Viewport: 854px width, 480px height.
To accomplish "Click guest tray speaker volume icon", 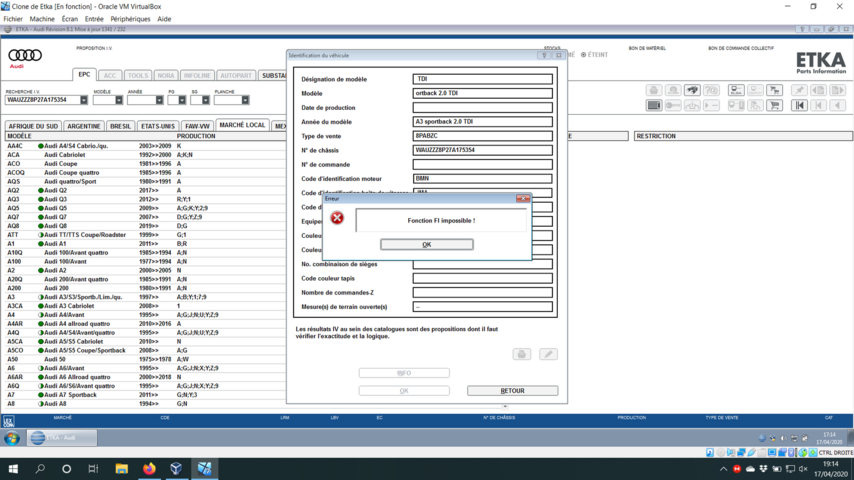I will pos(783,438).
